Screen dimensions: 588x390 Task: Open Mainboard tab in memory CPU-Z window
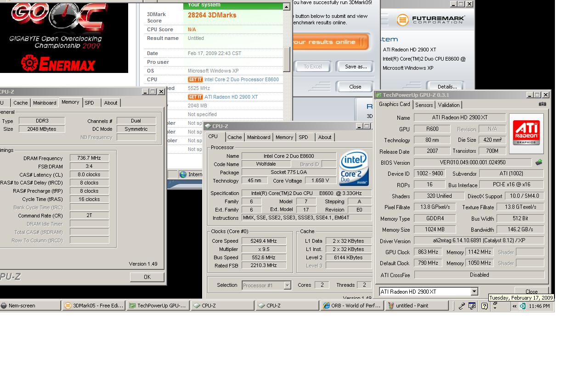click(45, 103)
